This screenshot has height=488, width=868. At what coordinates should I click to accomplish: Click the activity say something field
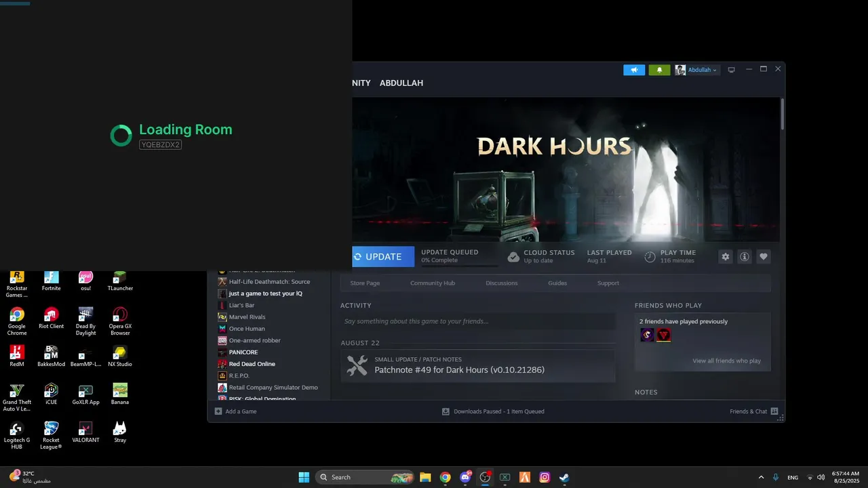coord(478,321)
